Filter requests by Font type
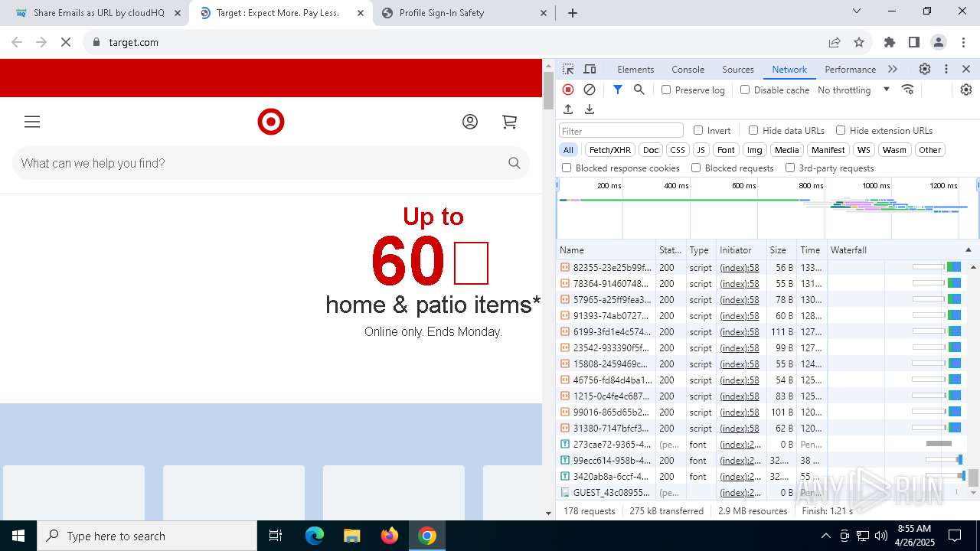Screen dimensions: 980x551 [x=726, y=150]
